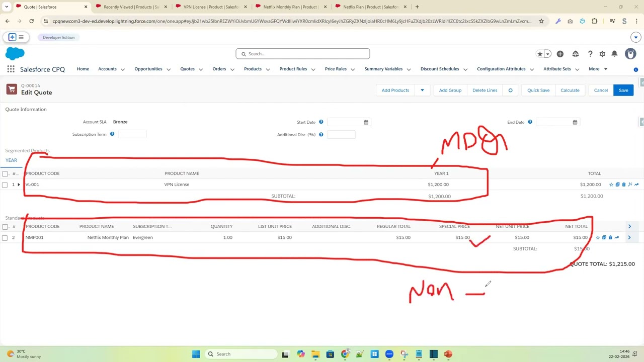This screenshot has height=362, width=644.
Task: Expand Standard Products header column chevron
Action: point(629,226)
